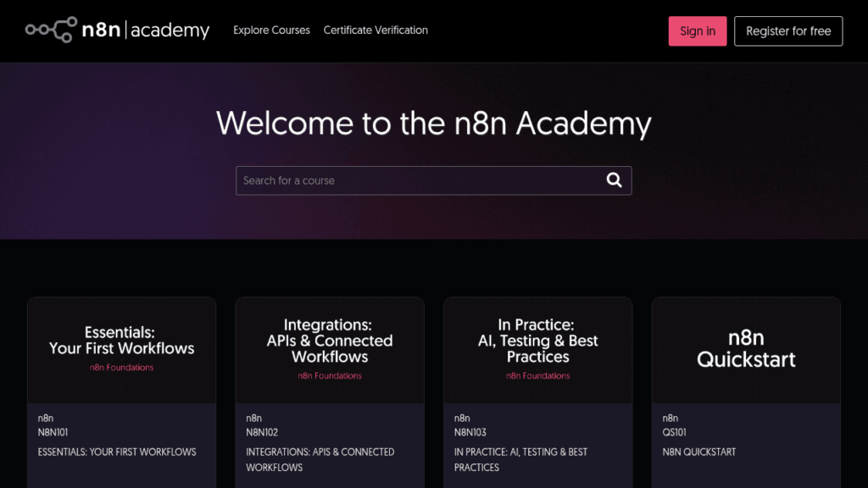
Task: Open n8n Quickstart course thumbnail
Action: tap(746, 350)
